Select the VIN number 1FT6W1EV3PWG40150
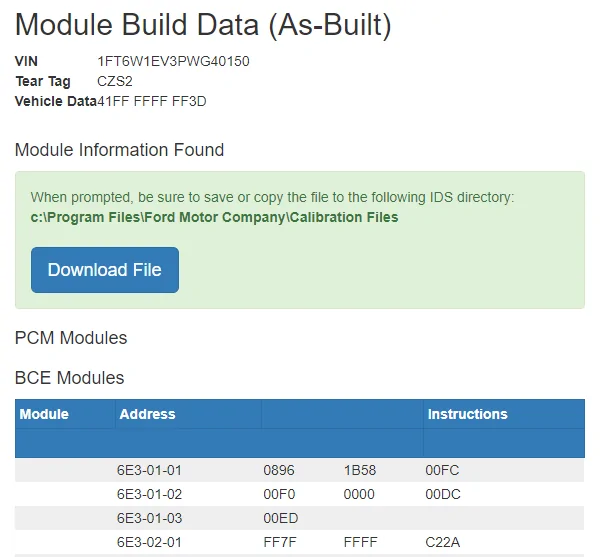 tap(173, 62)
